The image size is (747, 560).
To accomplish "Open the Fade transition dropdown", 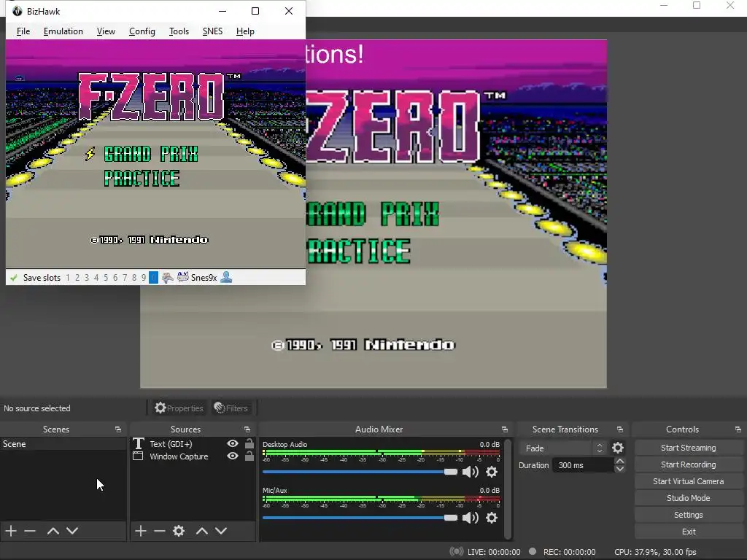I will click(x=564, y=448).
